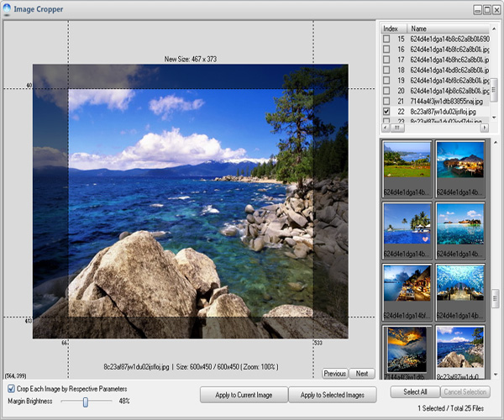This screenshot has height=420, width=504.
Task: Maximize the Image Cropper window
Action: [x=487, y=10]
